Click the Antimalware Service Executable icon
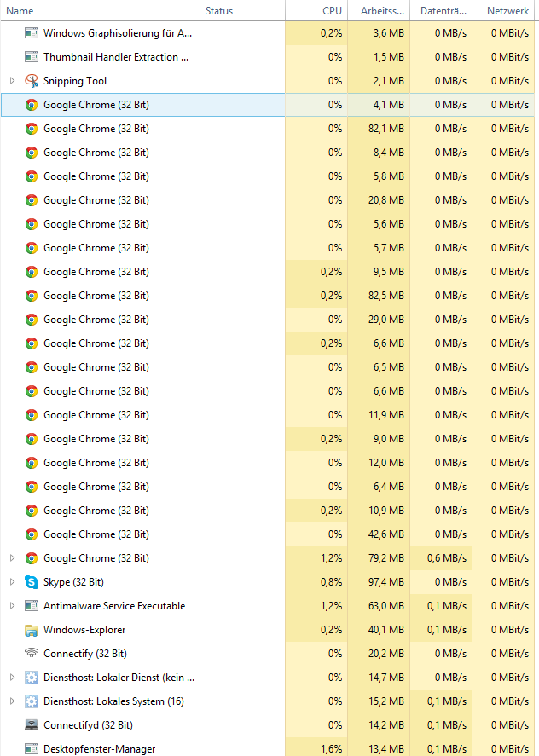 (x=32, y=606)
